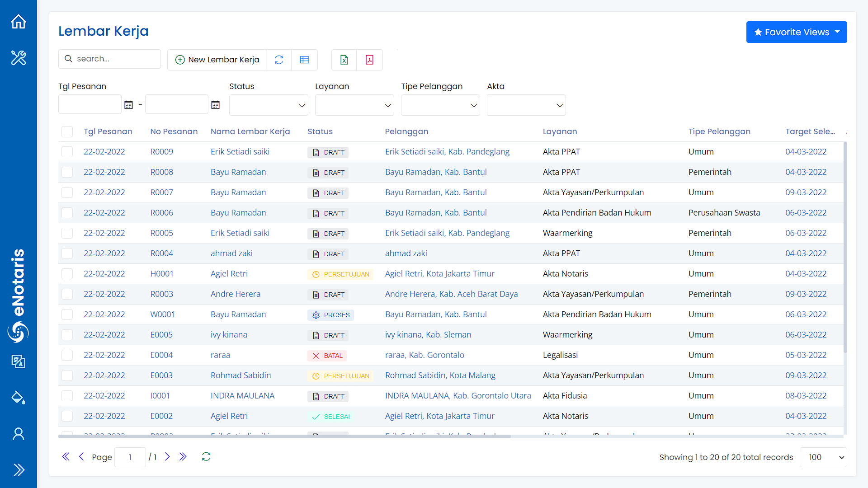
Task: Open start date calendar picker icon
Action: tap(128, 105)
